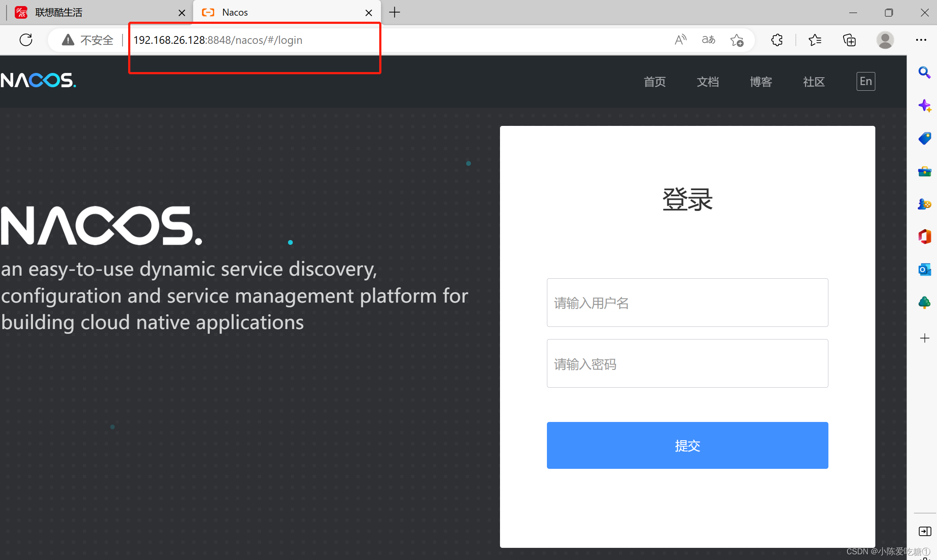Screen dimensions: 937x560
Task: Open the collections icon
Action: point(849,40)
